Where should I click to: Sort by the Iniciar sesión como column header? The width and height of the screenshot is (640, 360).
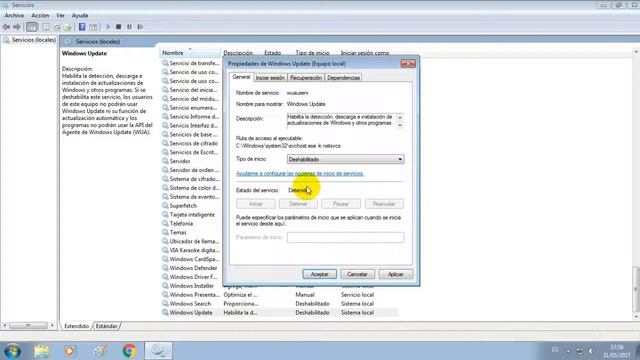point(365,53)
